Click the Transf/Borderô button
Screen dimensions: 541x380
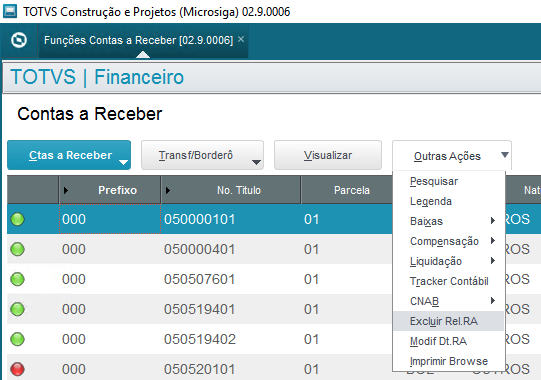tap(202, 155)
